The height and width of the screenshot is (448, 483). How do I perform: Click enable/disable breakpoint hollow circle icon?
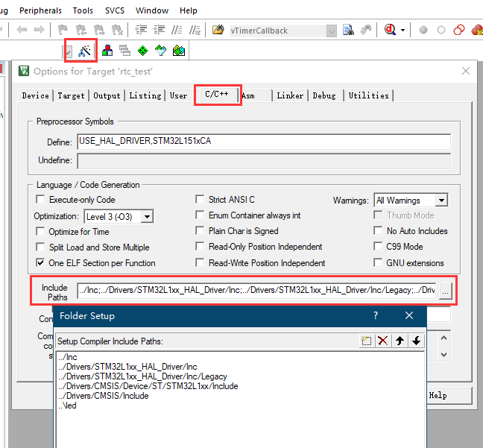[x=441, y=30]
